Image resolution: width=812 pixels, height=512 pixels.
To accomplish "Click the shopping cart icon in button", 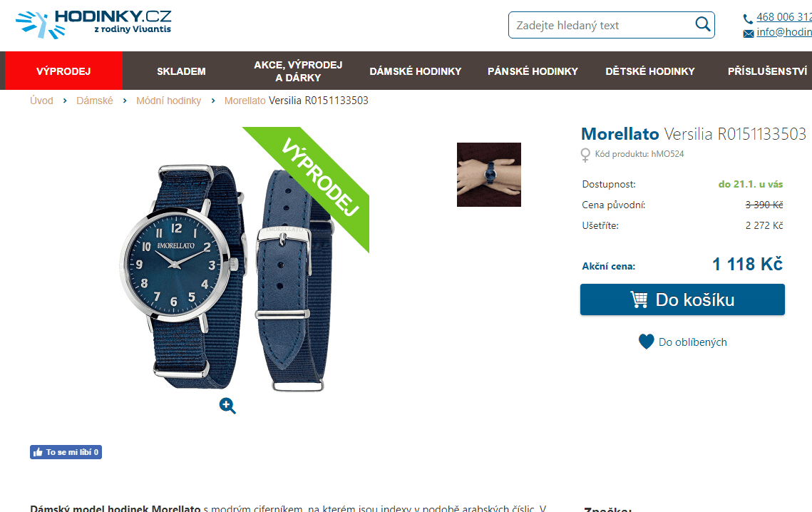I will (x=639, y=299).
